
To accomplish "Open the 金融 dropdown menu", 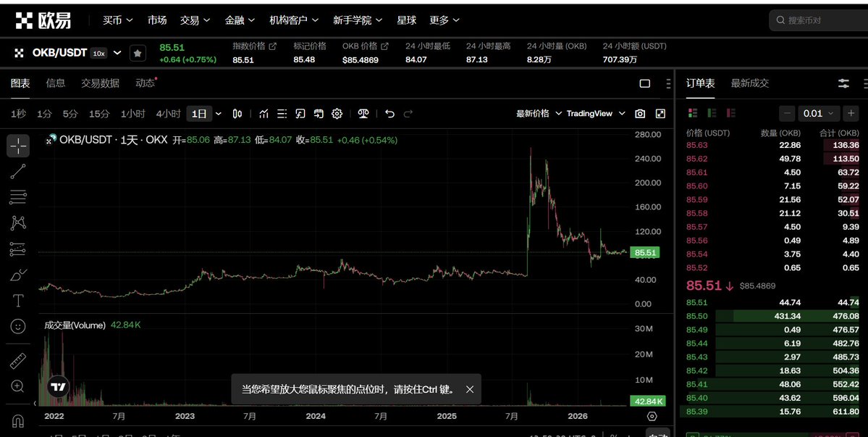I will tap(240, 20).
